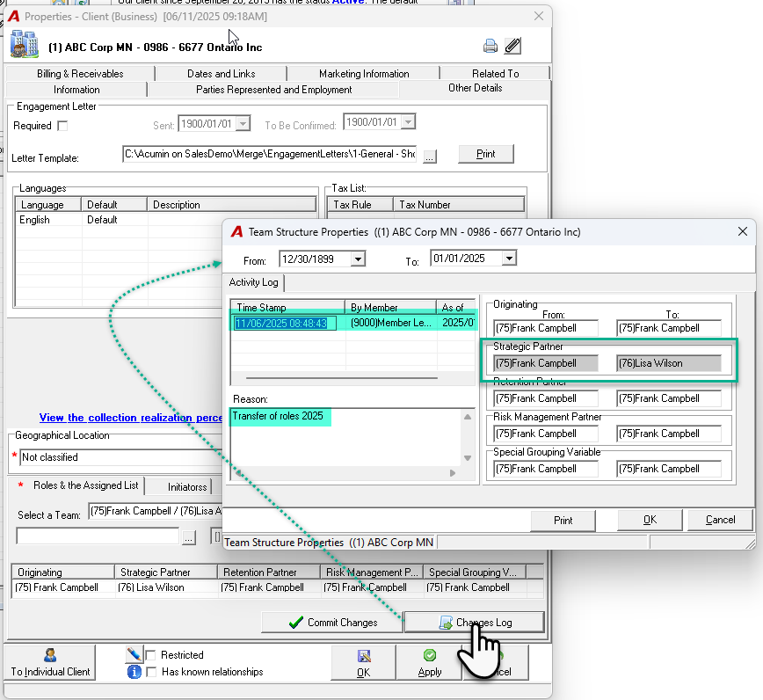Print the engagement letter template

click(x=485, y=154)
